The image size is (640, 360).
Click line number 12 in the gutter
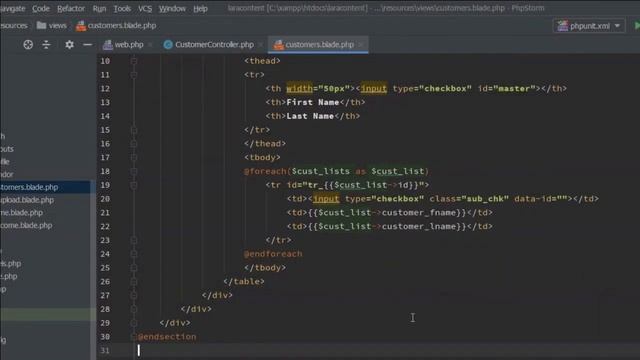[105, 89]
